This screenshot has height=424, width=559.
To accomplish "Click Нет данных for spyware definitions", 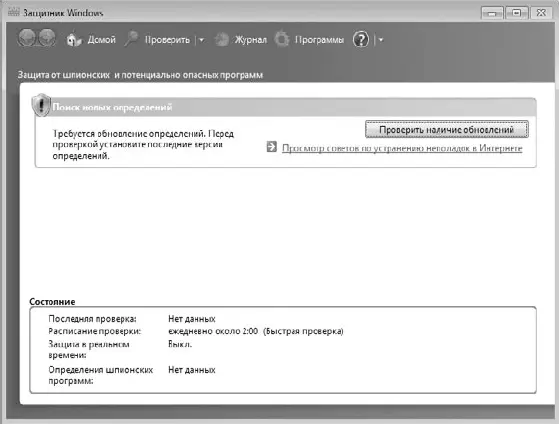I will pos(192,370).
